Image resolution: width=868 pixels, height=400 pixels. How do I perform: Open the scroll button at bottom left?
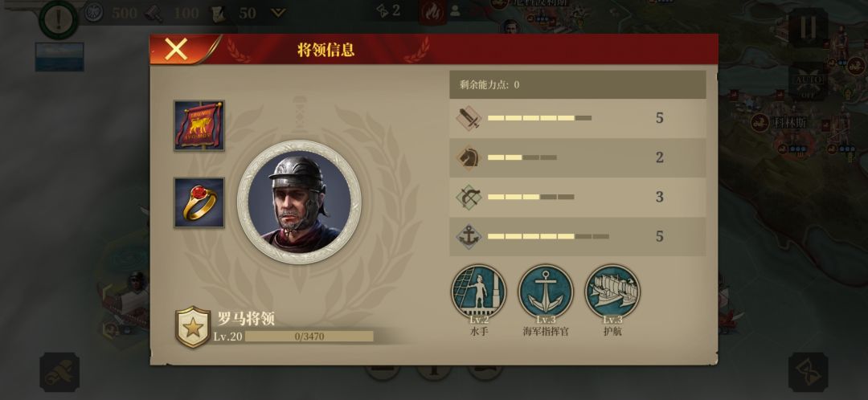tap(59, 373)
